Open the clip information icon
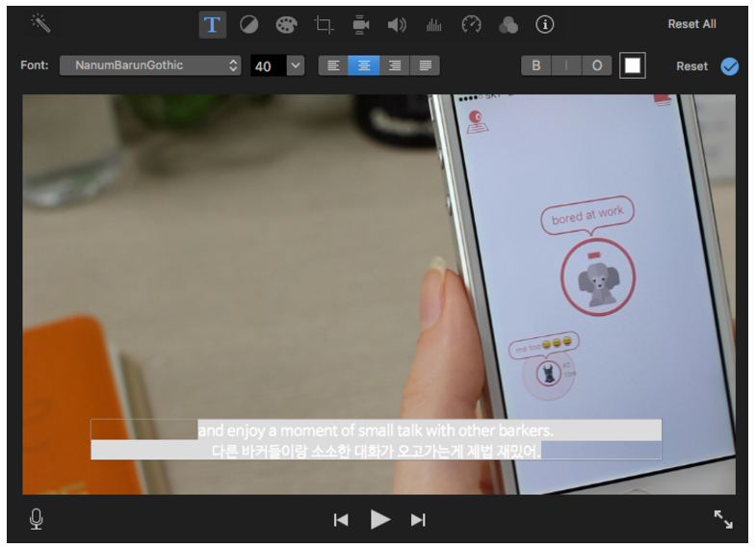 [545, 25]
